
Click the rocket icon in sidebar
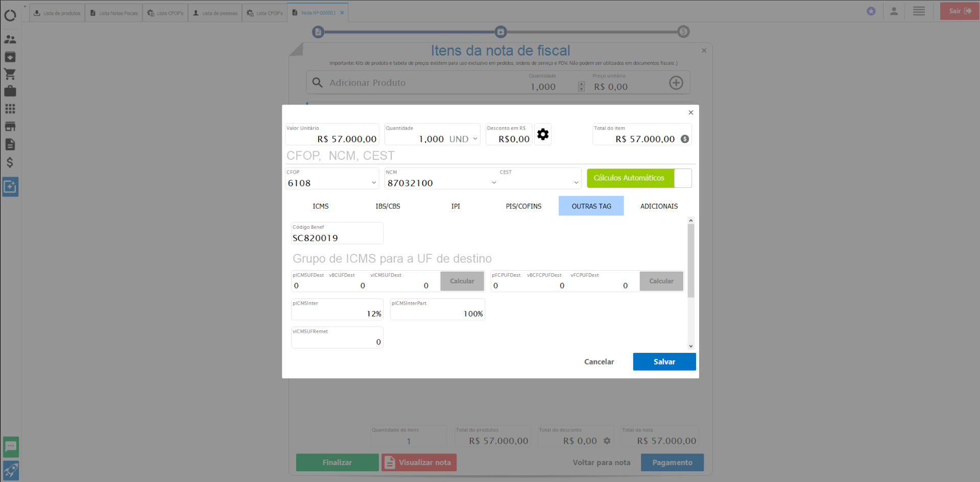(11, 470)
